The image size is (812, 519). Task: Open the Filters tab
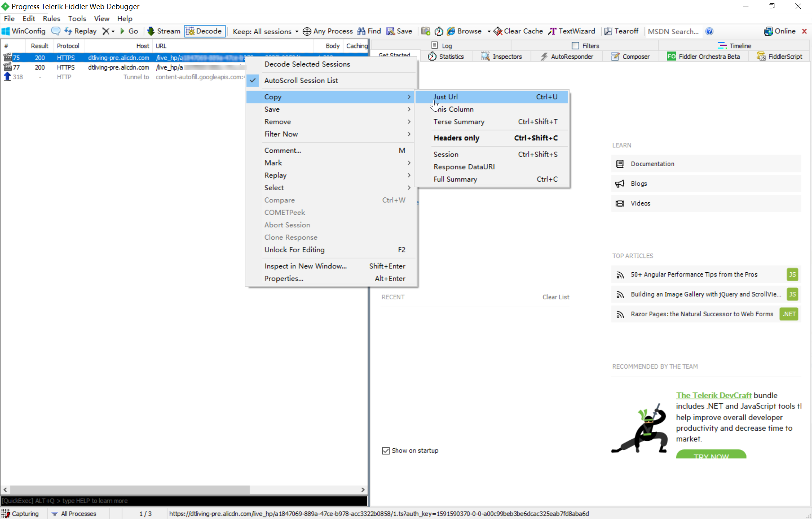point(585,46)
